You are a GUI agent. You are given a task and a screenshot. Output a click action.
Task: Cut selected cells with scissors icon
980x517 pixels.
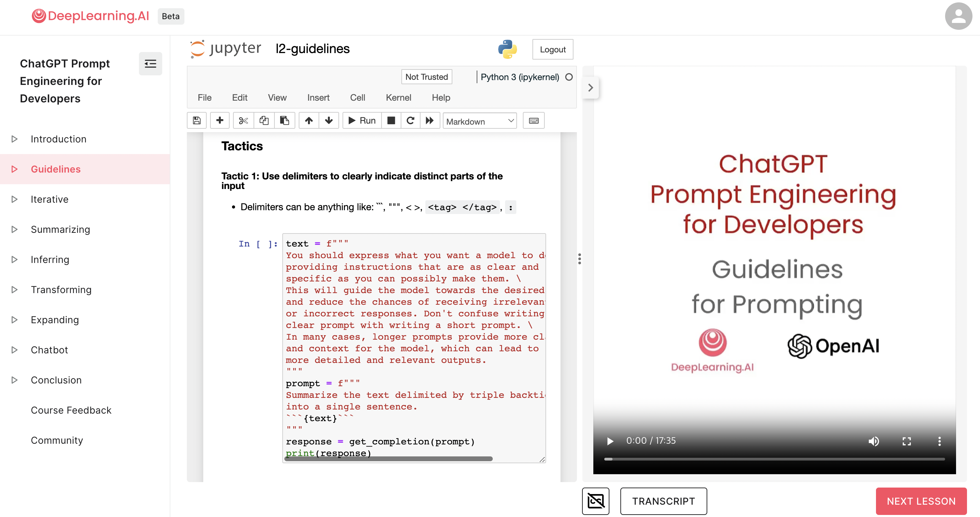click(243, 121)
